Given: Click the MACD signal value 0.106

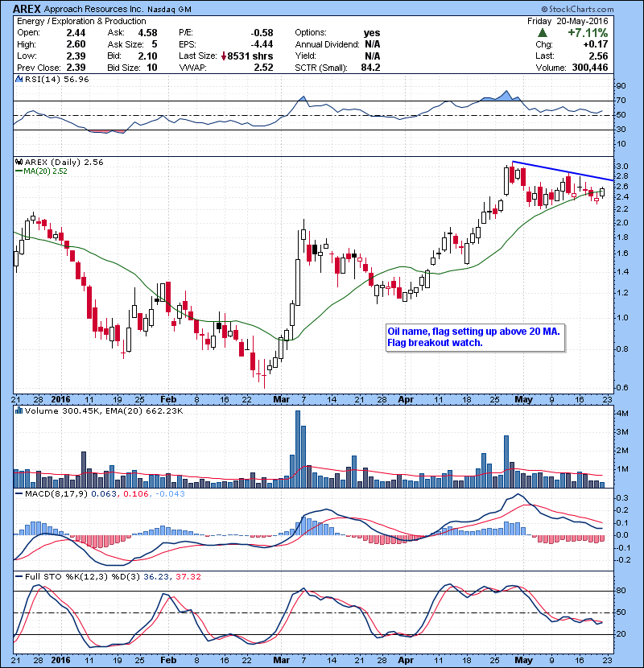Looking at the screenshot, I should (x=135, y=494).
